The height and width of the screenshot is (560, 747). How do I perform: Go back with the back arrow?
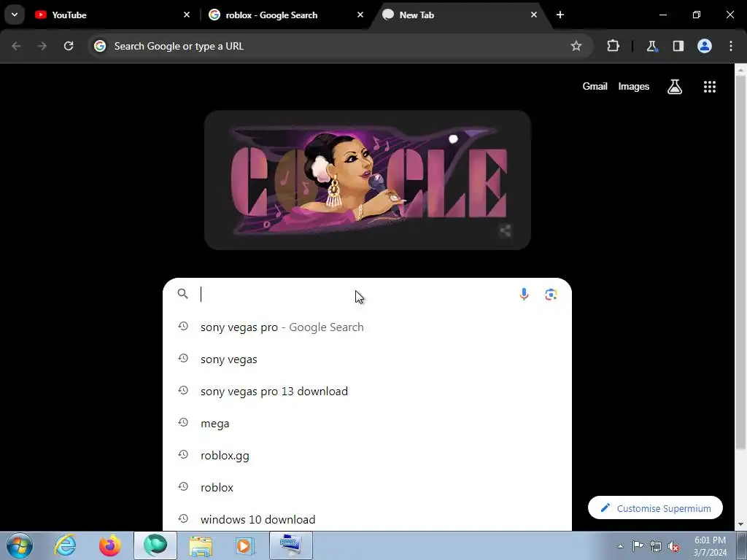coord(16,46)
